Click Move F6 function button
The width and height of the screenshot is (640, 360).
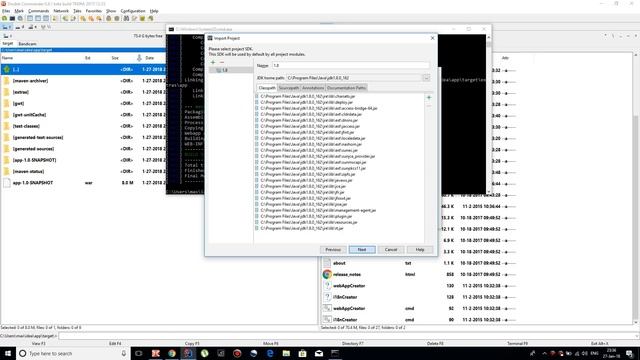click(271, 344)
